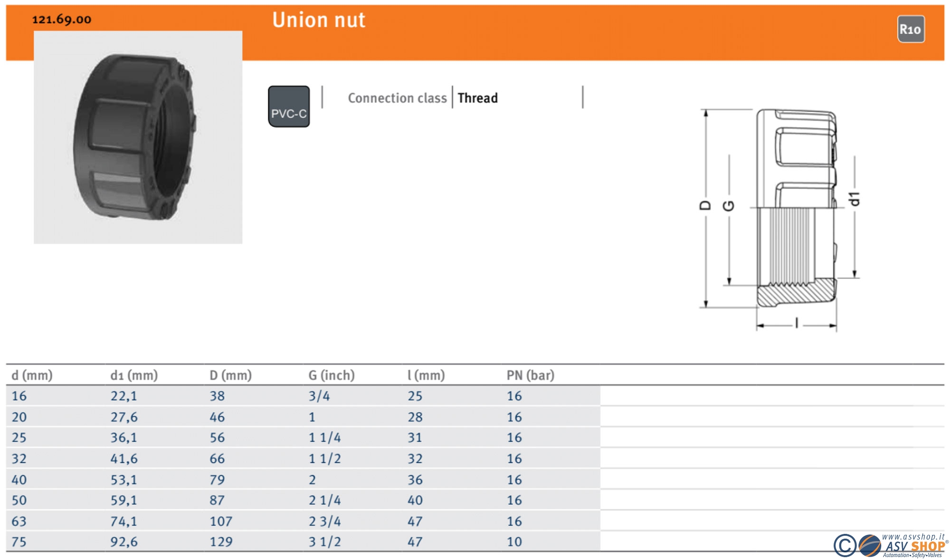This screenshot has height=560, width=950.
Task: Click the PN (bar) column header
Action: click(x=531, y=375)
